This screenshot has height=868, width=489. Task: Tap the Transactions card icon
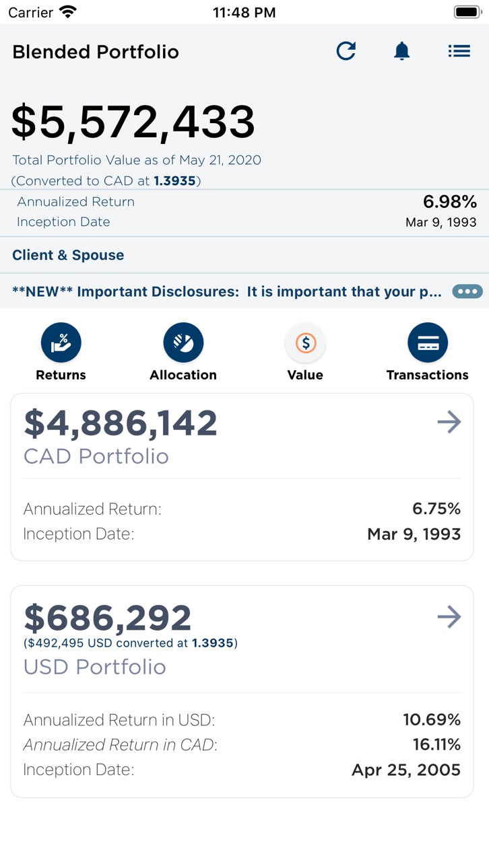[428, 342]
